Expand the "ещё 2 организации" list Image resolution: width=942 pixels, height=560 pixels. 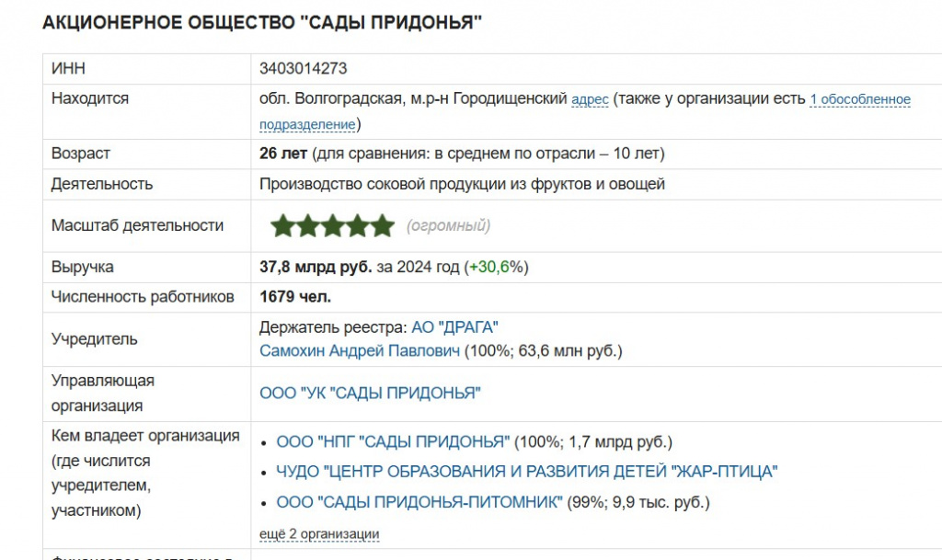coord(319,534)
